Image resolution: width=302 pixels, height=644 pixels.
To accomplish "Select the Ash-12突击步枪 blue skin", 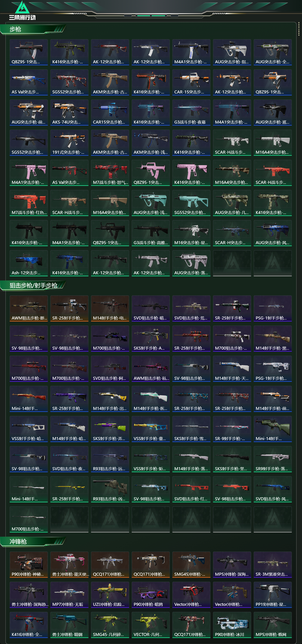I will pos(29,263).
